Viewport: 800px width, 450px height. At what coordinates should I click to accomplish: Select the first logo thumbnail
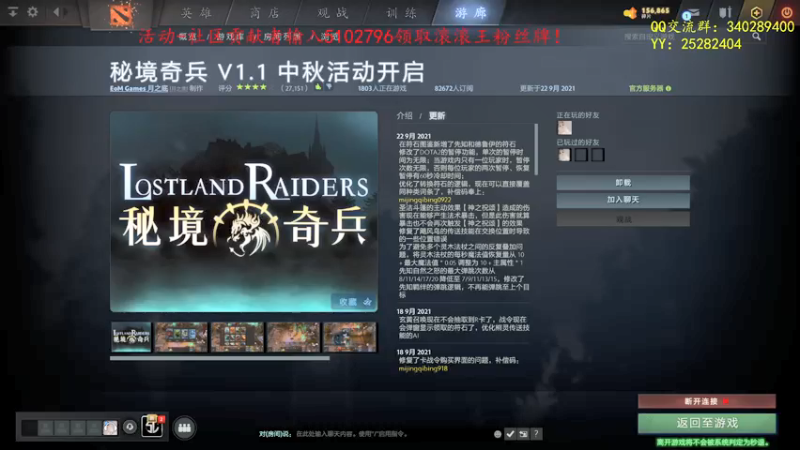(131, 337)
